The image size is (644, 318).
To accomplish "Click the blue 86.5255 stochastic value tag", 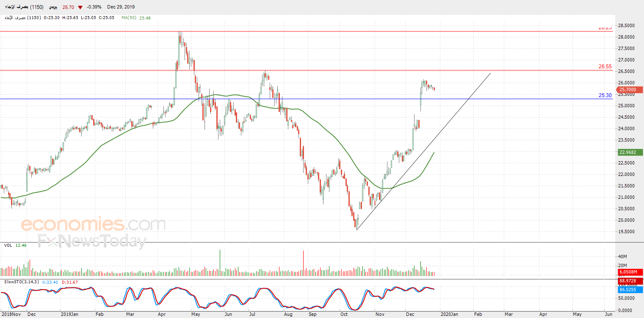I will [x=630, y=290].
